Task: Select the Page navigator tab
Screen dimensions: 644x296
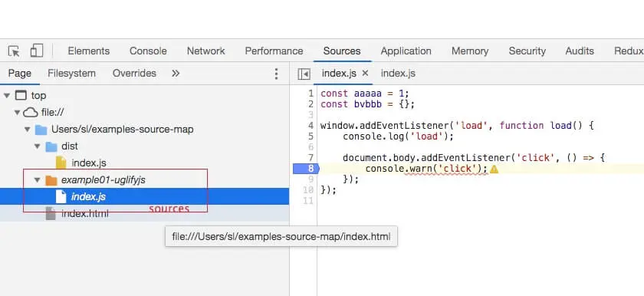Action: (20, 74)
